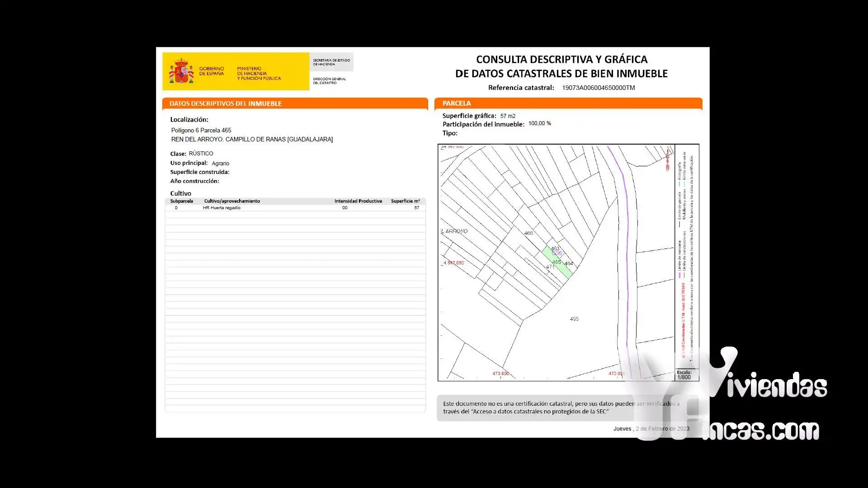Click parcel label "471" on the map
Image resolution: width=868 pixels, height=488 pixels.
click(x=550, y=267)
